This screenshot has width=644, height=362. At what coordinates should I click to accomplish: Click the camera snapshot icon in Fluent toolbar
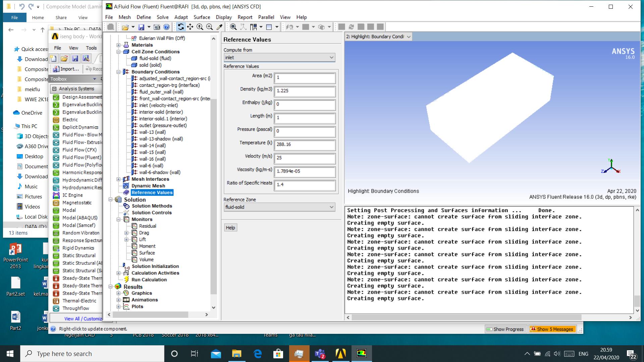(x=156, y=27)
